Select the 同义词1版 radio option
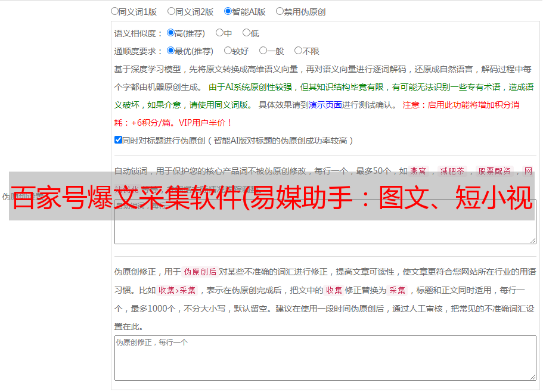 [114, 11]
